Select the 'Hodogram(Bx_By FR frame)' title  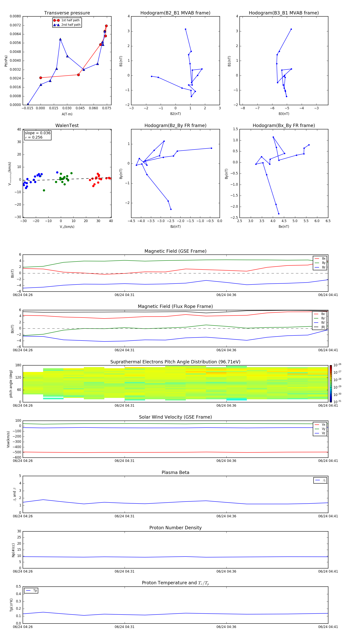(284, 125)
